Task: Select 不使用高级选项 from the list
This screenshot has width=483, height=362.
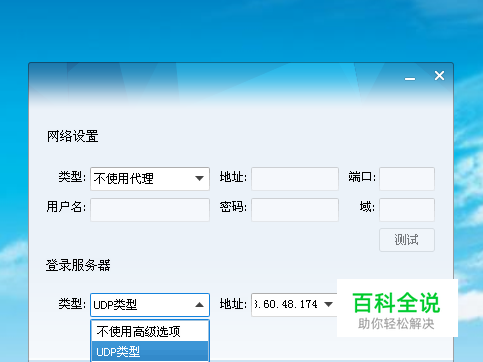Action: pos(150,331)
